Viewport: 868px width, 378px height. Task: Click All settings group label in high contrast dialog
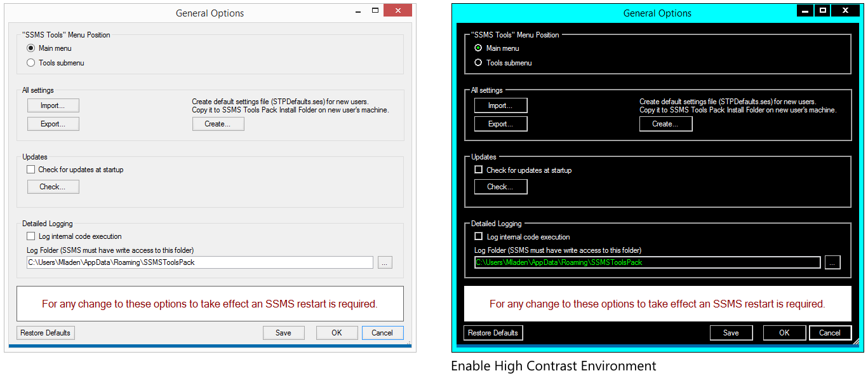487,90
